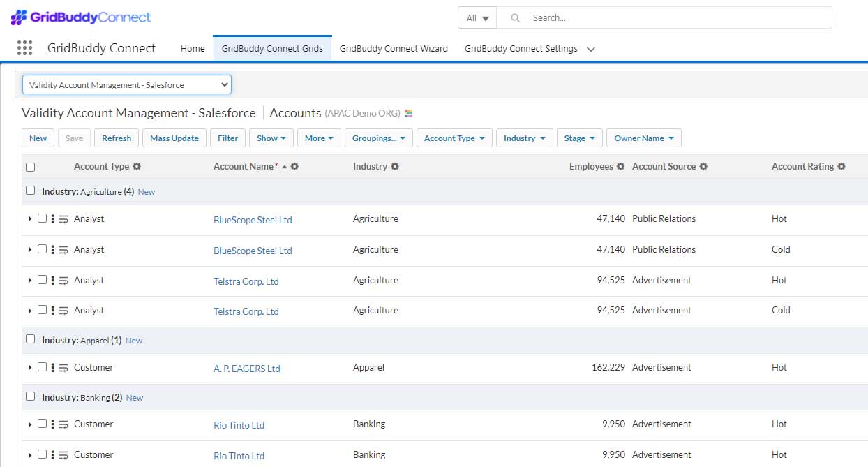Open the All search scope dropdown

(x=477, y=18)
